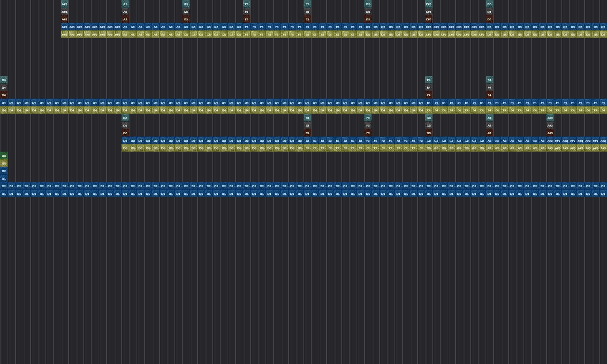Select the brown A#5 note block
Viewport: 607px width, 364px height.
(64, 19)
